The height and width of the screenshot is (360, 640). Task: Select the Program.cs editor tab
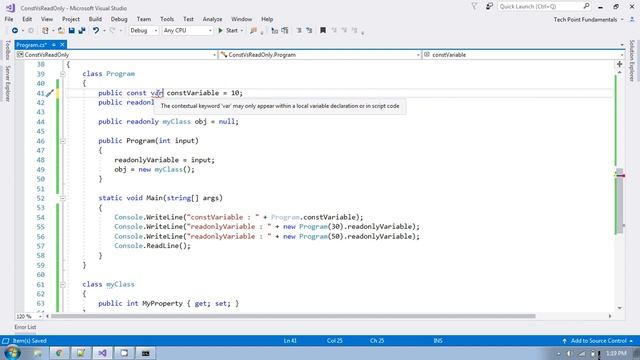(x=31, y=45)
